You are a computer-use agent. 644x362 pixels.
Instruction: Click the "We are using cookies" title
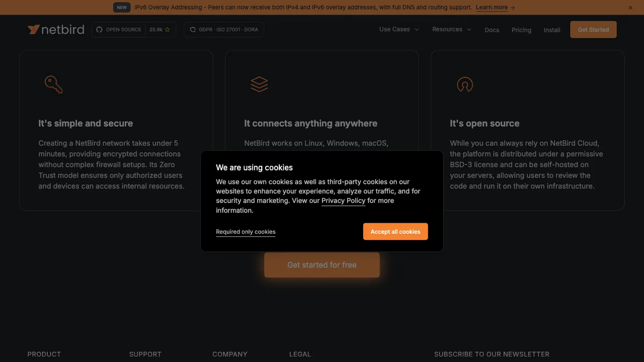point(254,167)
